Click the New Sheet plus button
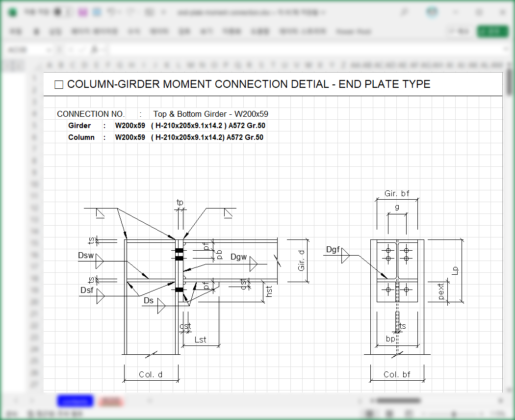Image resolution: width=515 pixels, height=420 pixels. (150, 401)
